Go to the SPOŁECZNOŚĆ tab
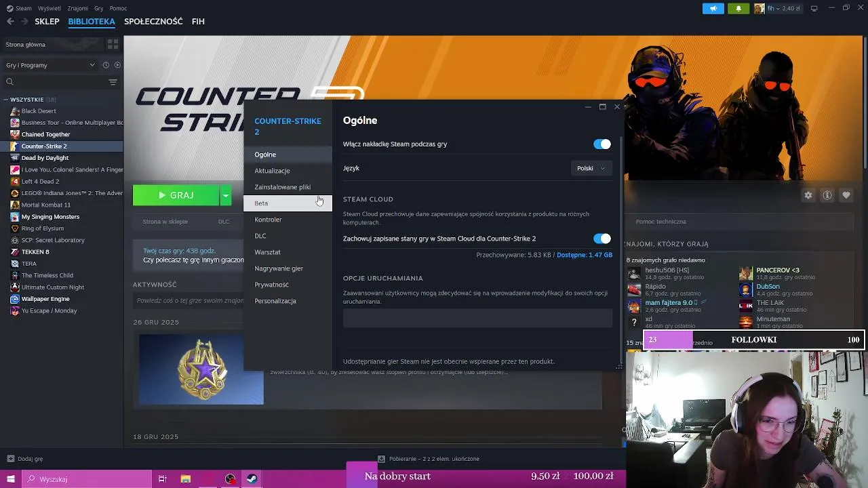The width and height of the screenshot is (868, 488). point(153,22)
